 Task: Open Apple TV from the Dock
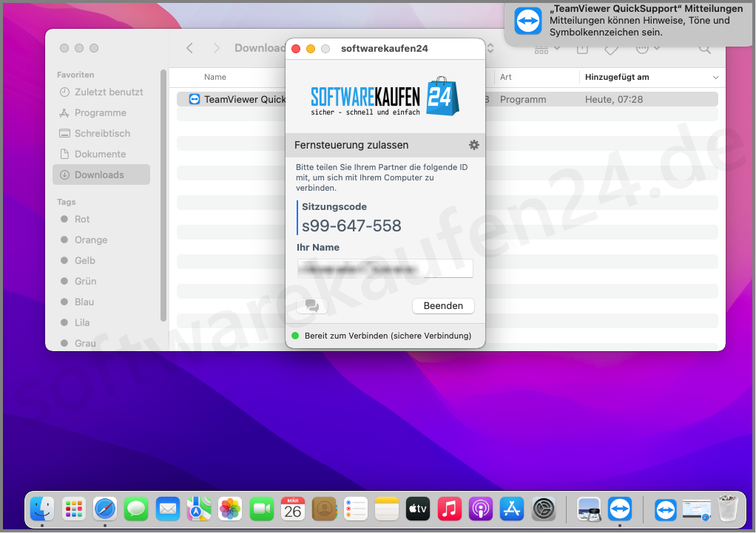[x=418, y=509]
